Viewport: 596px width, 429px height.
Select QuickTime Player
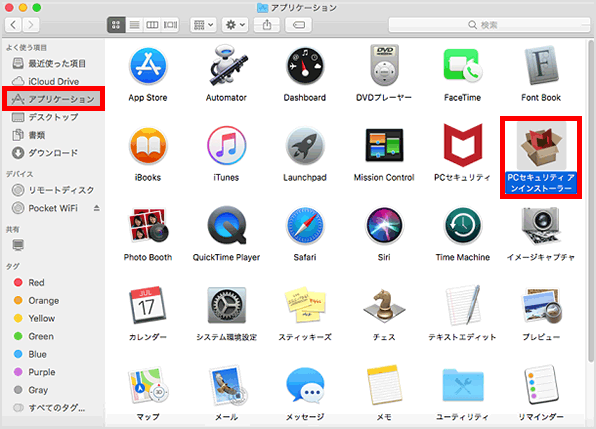[227, 225]
